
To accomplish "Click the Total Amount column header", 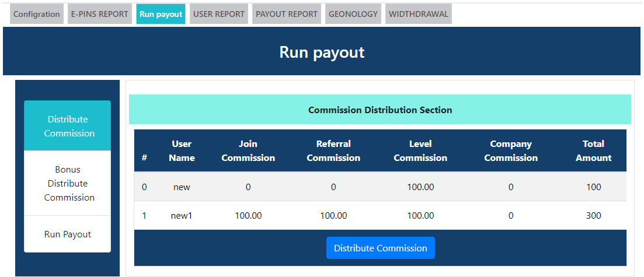I will pyautogui.click(x=593, y=150).
